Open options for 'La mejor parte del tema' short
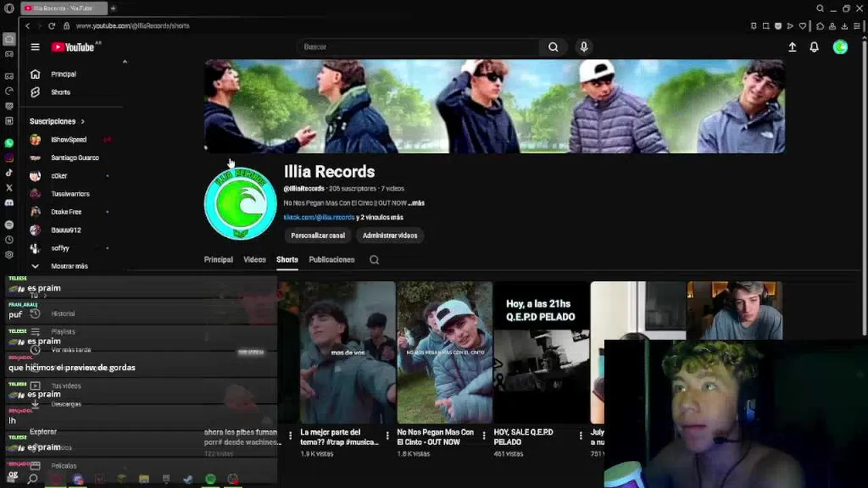Image resolution: width=868 pixels, height=488 pixels. point(387,436)
